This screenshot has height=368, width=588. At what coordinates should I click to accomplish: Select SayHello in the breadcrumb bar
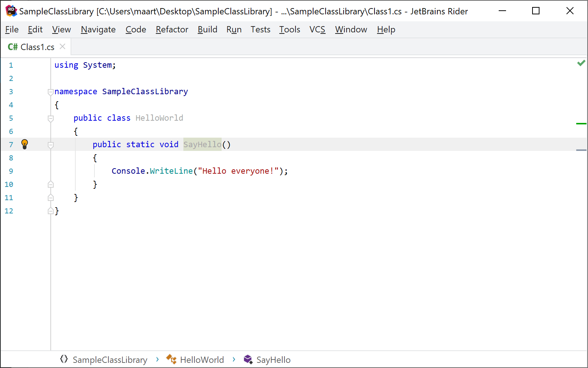point(273,360)
